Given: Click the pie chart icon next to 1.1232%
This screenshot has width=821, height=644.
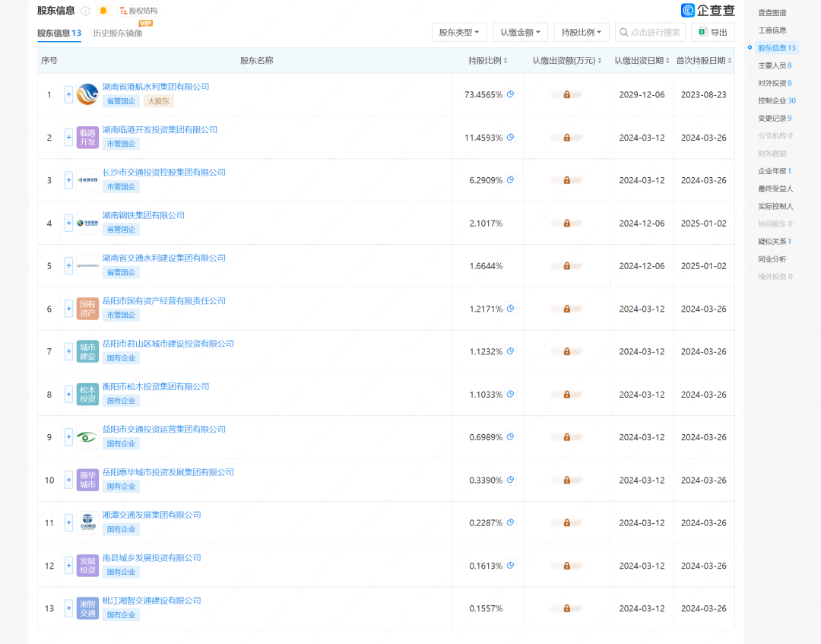Looking at the screenshot, I should (511, 351).
